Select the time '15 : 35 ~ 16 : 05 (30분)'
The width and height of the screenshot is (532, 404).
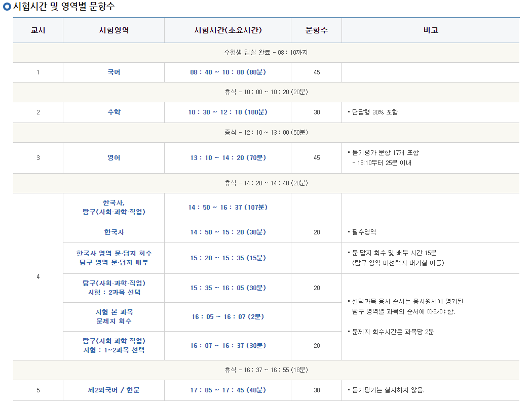227,288
